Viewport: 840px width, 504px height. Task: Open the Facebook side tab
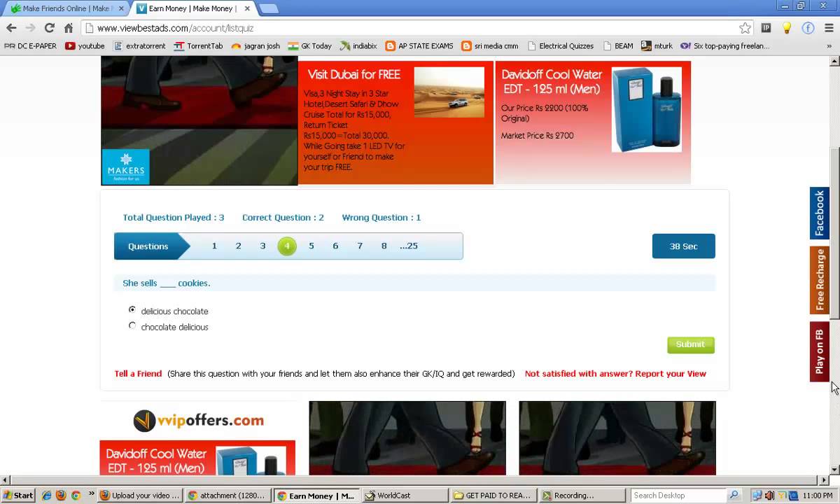(820, 213)
